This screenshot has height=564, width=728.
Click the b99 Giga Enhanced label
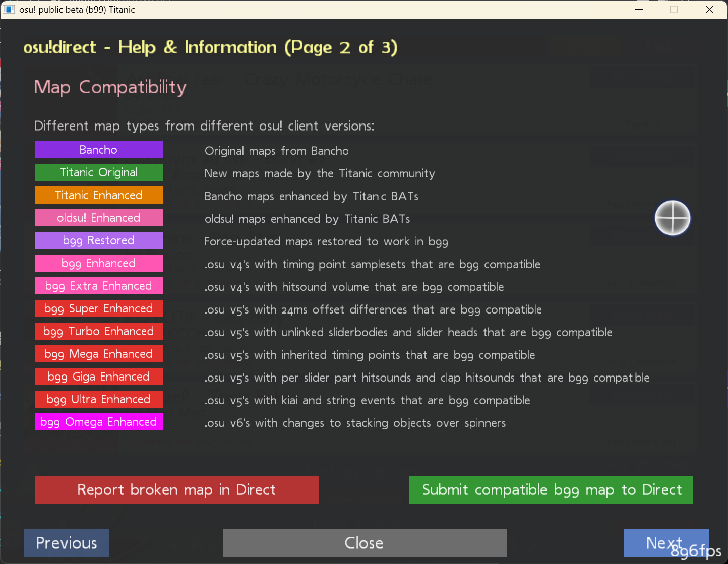pos(98,377)
